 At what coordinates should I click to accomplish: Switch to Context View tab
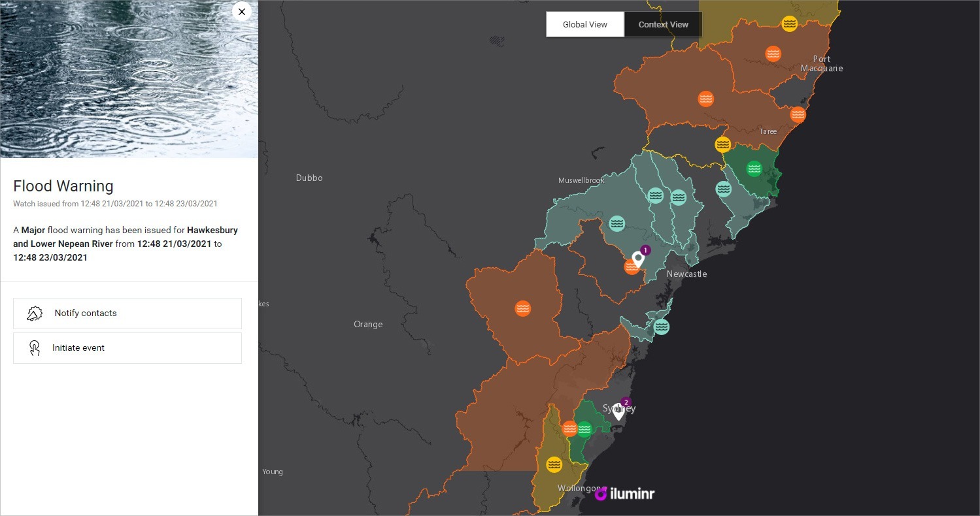[x=663, y=24]
